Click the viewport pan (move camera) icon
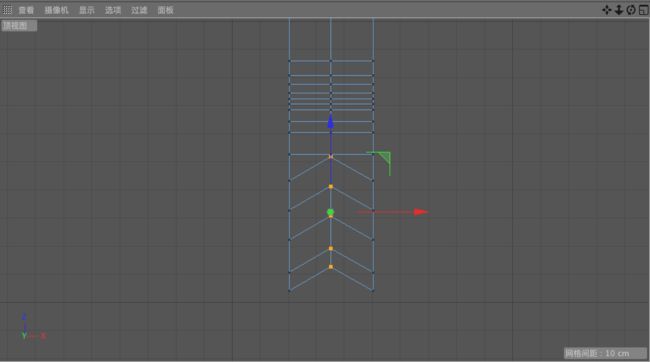The height and width of the screenshot is (362, 650). pyautogui.click(x=607, y=10)
